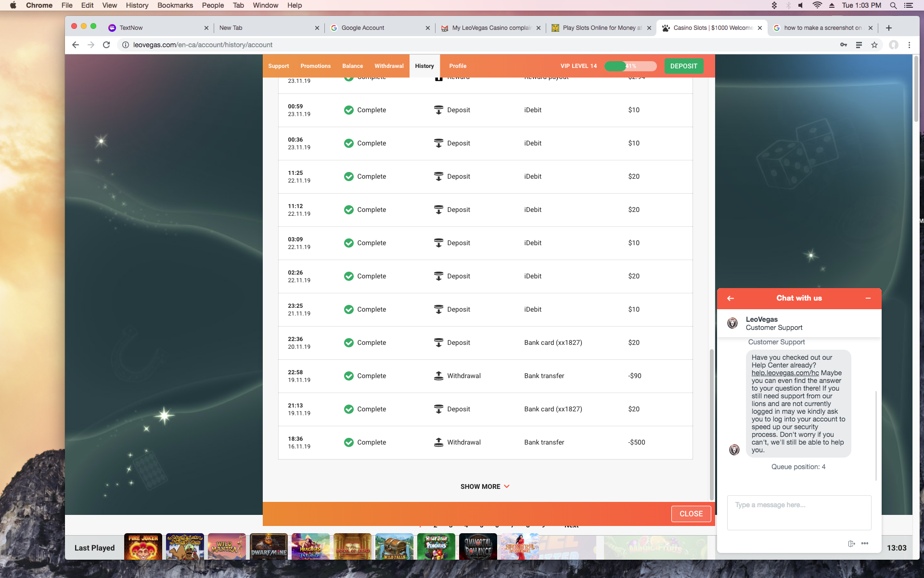Open help.leovegas.com/hc link in chat
Image resolution: width=924 pixels, height=578 pixels.
click(x=785, y=373)
